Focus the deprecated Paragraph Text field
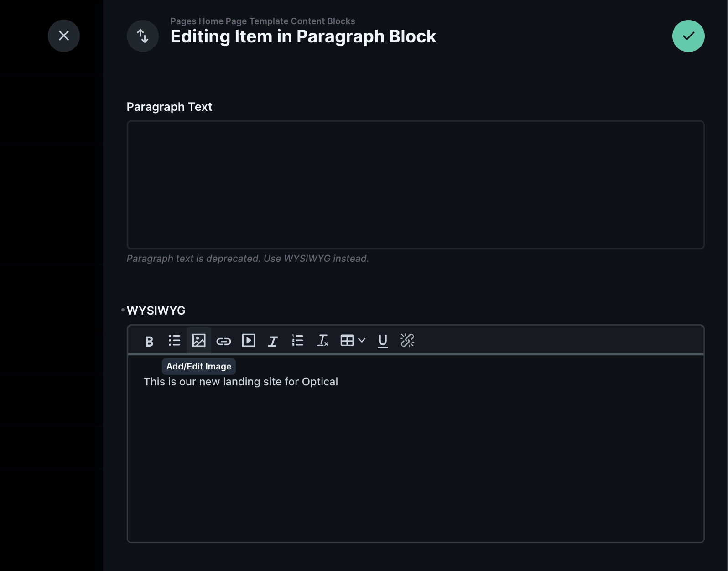This screenshot has width=728, height=571. pos(416,185)
